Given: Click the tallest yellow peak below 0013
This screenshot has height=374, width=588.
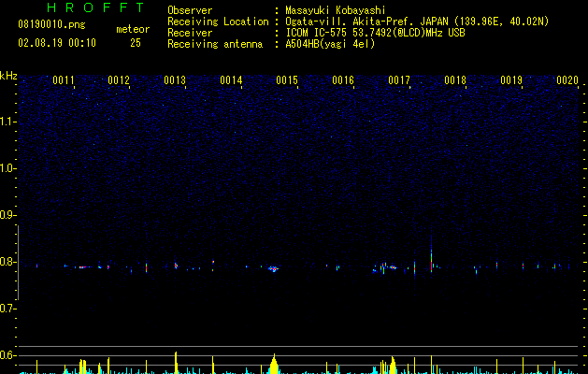Looking at the screenshot, I should click(x=176, y=363).
